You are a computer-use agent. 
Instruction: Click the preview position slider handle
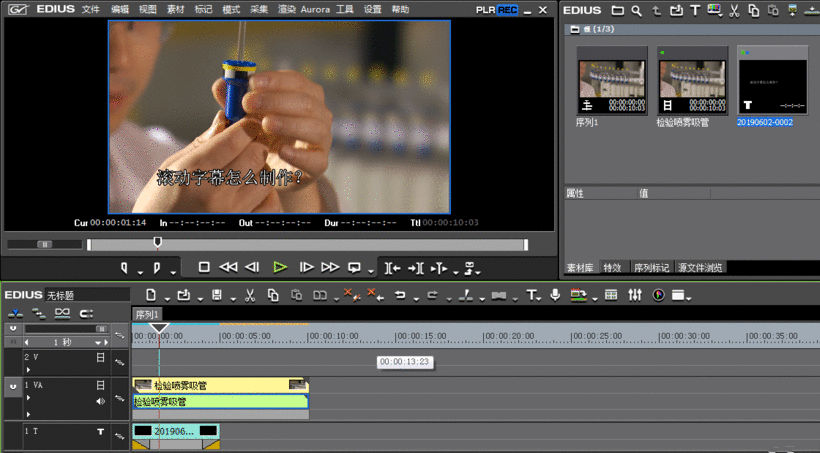click(x=157, y=243)
